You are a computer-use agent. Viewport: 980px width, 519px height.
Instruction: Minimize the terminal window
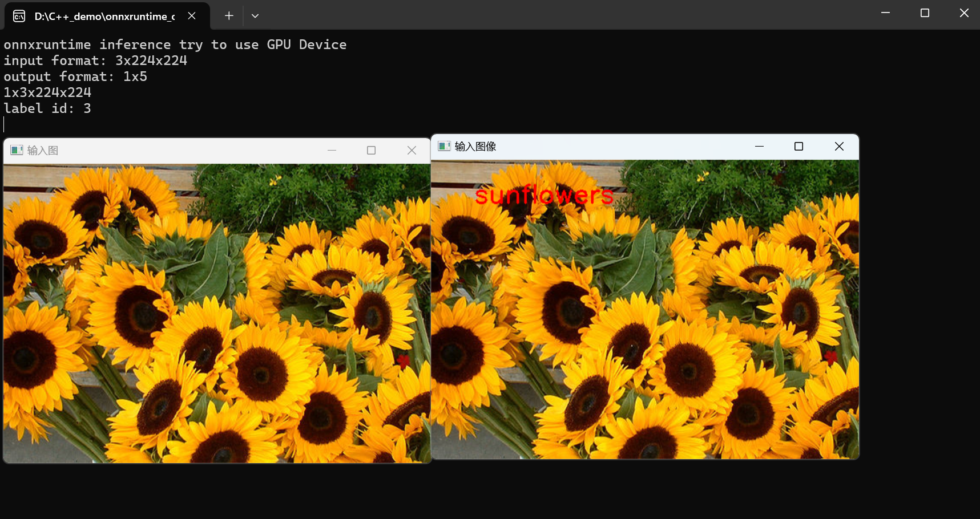tap(885, 13)
